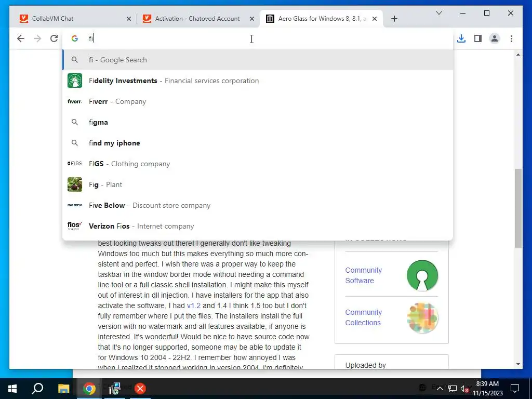Open a new tab with plus button
This screenshot has height=399, width=532.
[394, 19]
